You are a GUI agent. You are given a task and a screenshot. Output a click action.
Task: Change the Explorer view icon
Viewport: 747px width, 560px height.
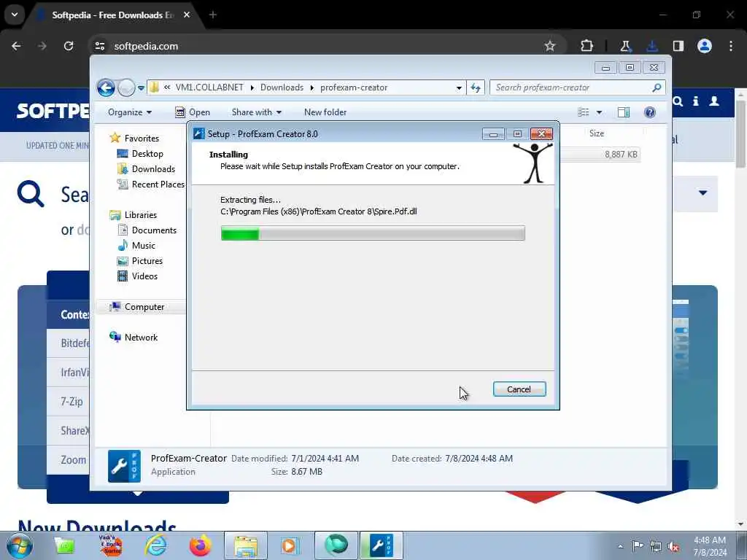point(584,112)
